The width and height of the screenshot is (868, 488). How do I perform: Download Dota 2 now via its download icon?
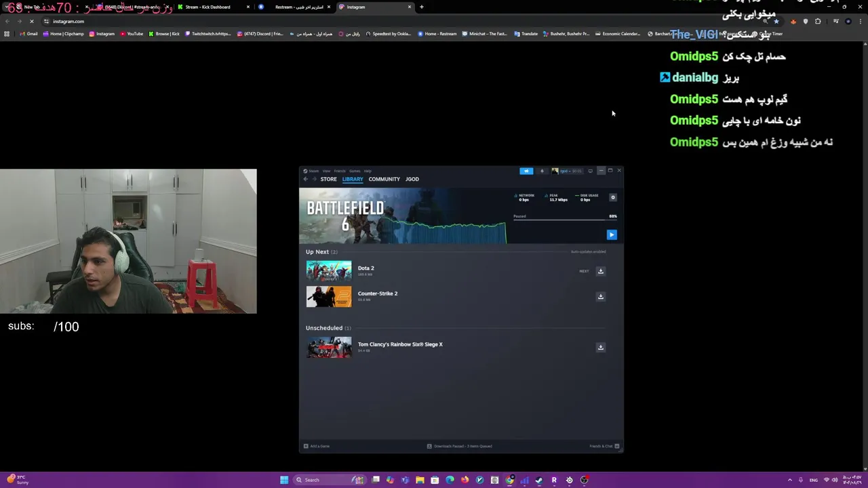click(x=600, y=271)
